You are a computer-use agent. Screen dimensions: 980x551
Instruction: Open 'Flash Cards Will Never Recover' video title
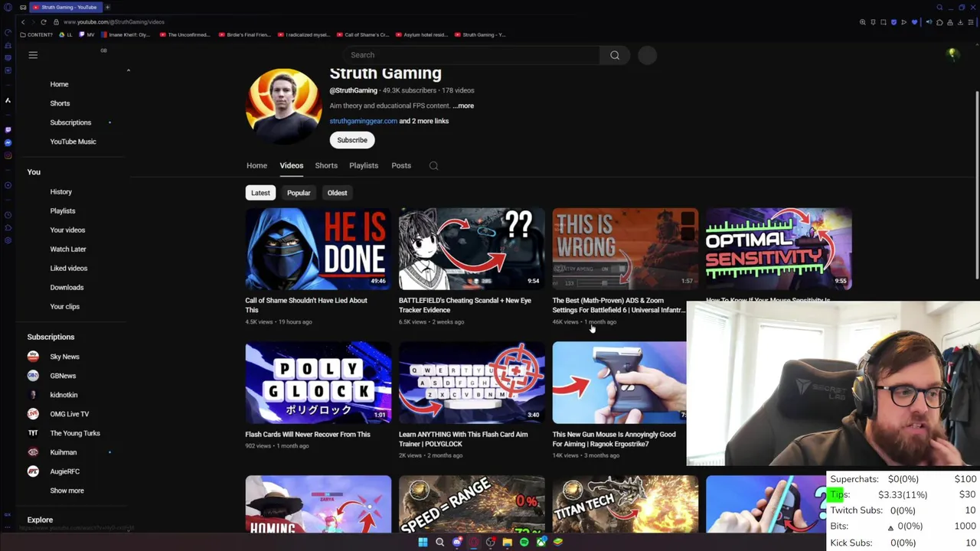click(308, 434)
